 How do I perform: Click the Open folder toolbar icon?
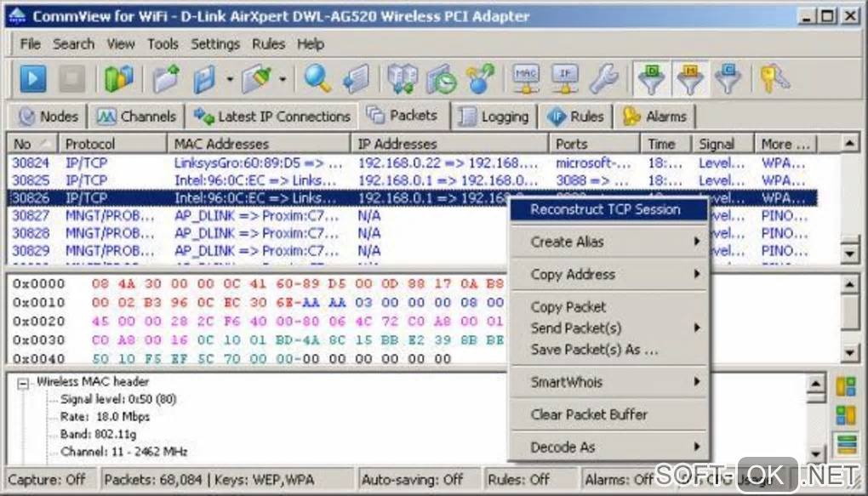point(167,78)
